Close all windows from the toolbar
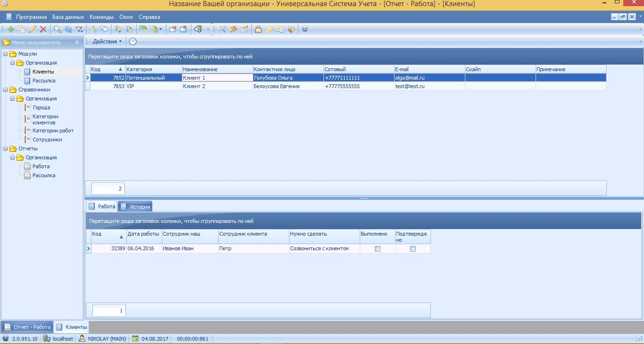644x344 pixels. [x=183, y=29]
